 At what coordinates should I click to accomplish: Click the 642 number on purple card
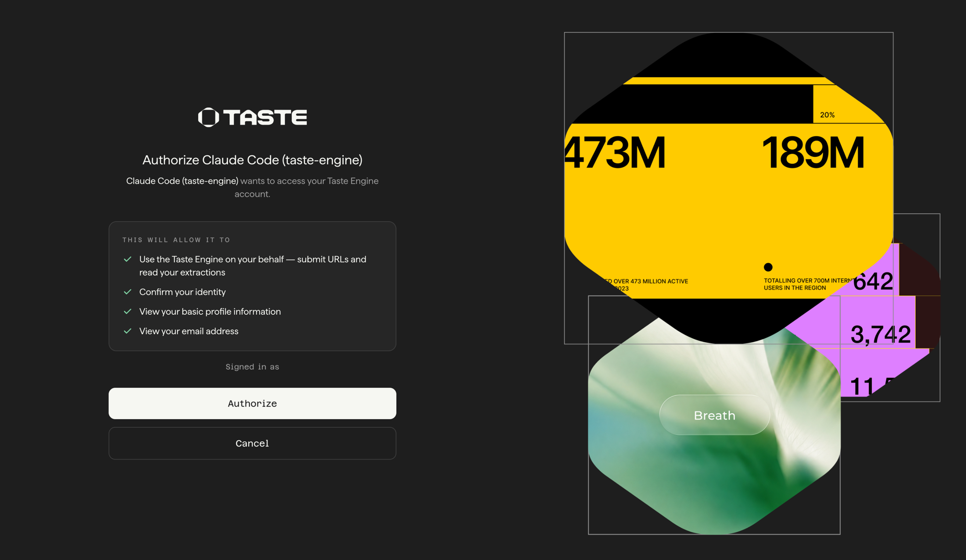tap(873, 281)
